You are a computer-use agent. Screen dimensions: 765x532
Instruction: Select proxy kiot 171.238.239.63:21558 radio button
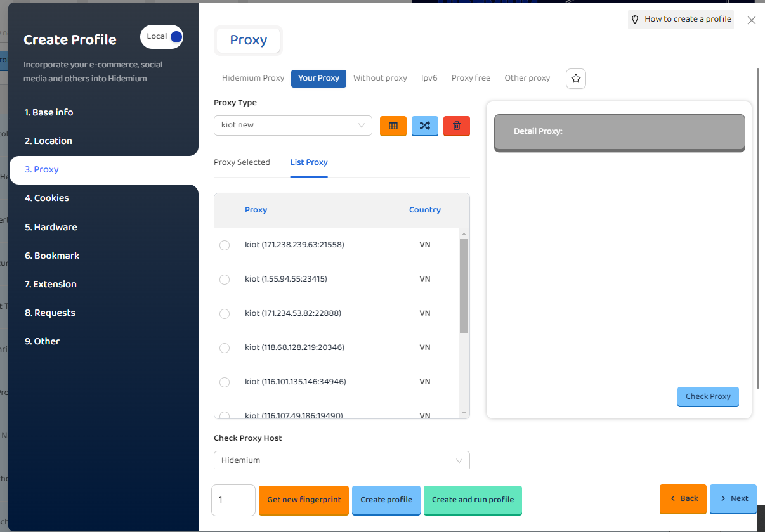[x=225, y=245]
